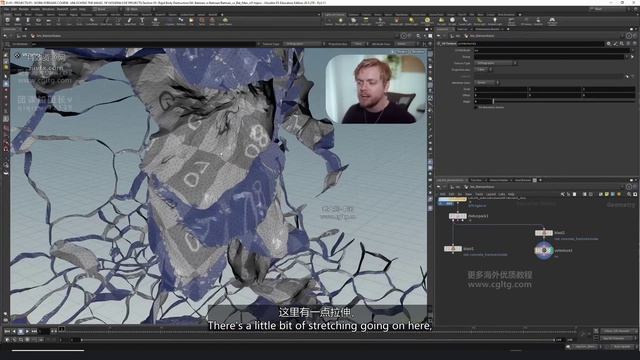Viewport: 640px width, 360px height.
Task: Select the Spiral shelf tool
Action: tap(202, 20)
